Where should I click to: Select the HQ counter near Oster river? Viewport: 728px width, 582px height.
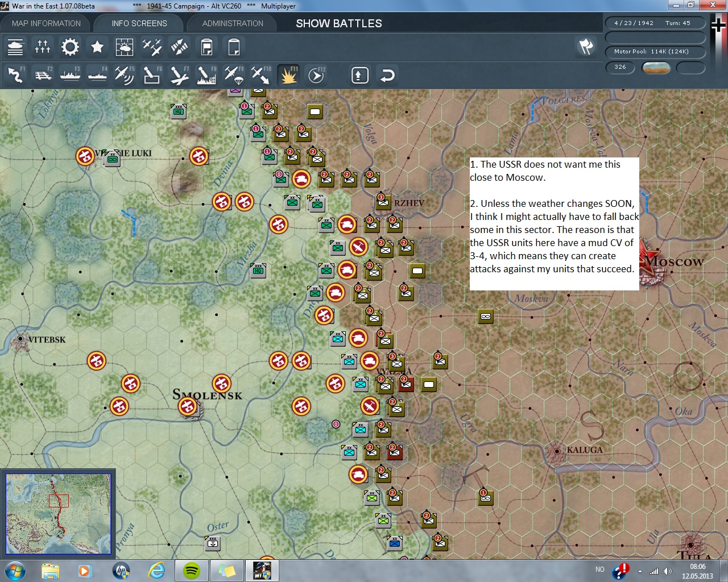point(212,543)
